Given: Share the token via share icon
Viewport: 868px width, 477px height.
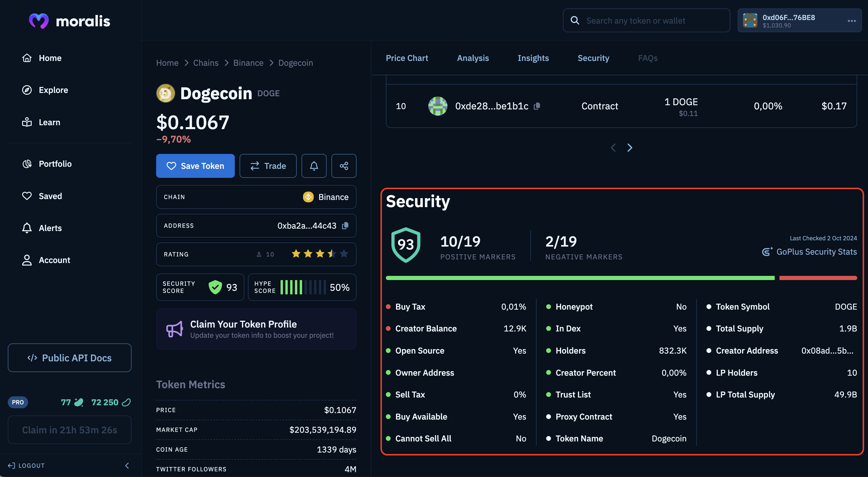Looking at the screenshot, I should (344, 166).
